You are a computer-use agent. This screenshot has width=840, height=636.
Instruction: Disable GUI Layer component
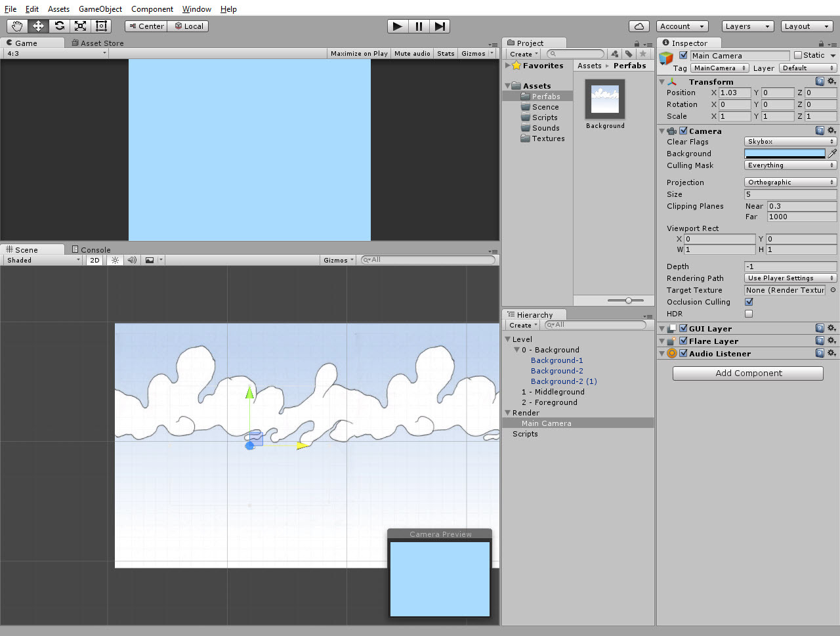coord(683,328)
